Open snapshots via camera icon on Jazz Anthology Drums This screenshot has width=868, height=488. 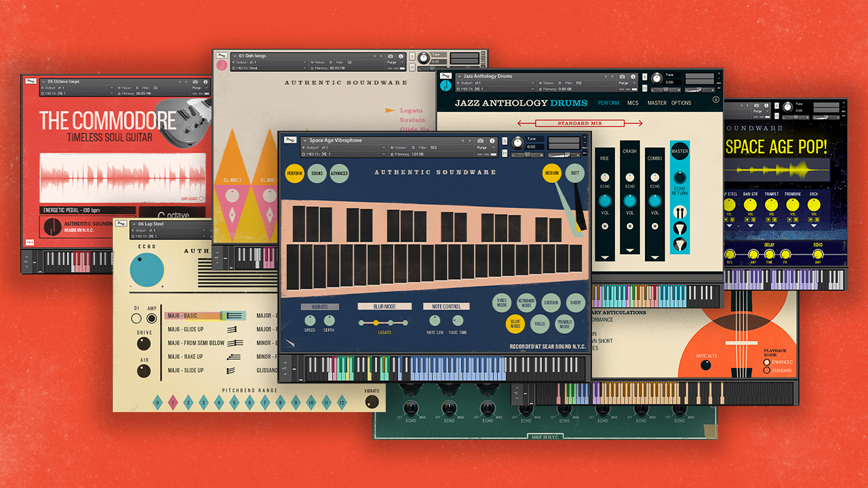(x=621, y=77)
